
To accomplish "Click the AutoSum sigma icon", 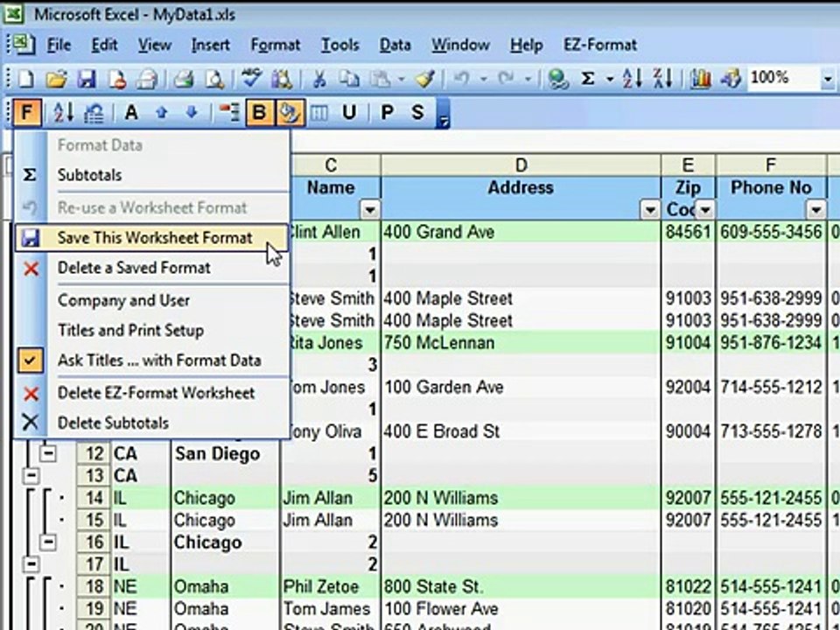I will [588, 80].
